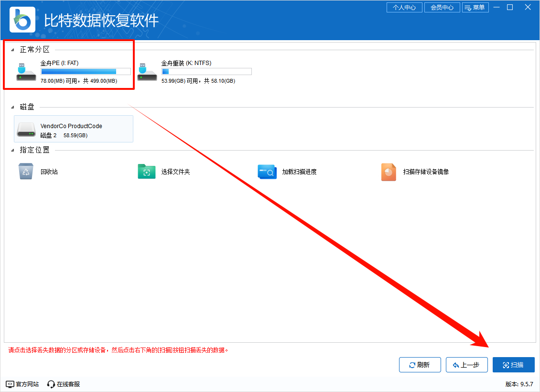Click the 加载扫描进度 blue icon
Screen dimensions: 540x392
tap(267, 172)
